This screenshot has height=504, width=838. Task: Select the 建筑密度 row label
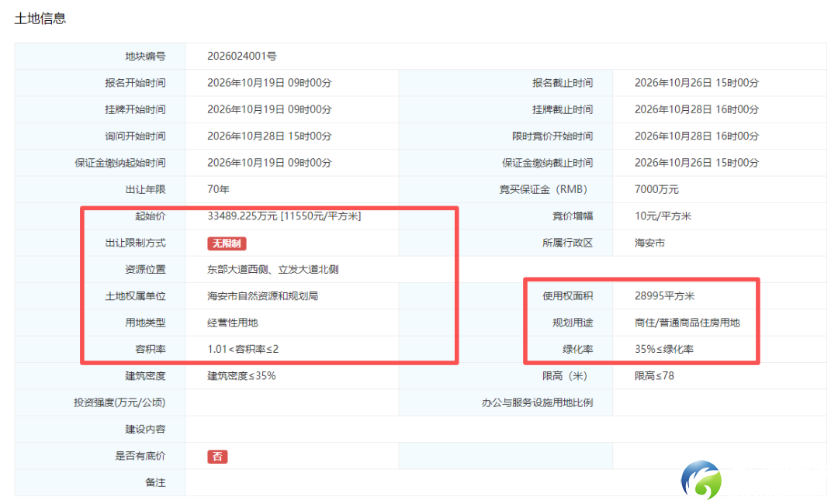145,376
